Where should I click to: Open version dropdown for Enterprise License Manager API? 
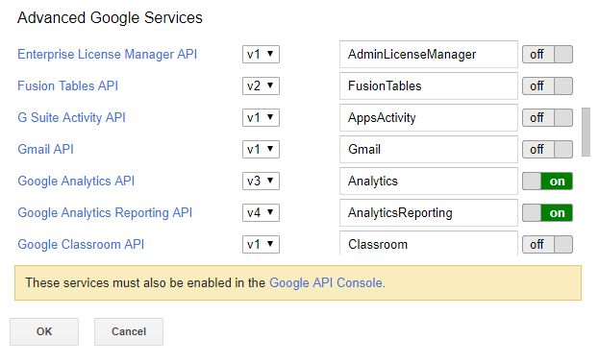pos(261,54)
